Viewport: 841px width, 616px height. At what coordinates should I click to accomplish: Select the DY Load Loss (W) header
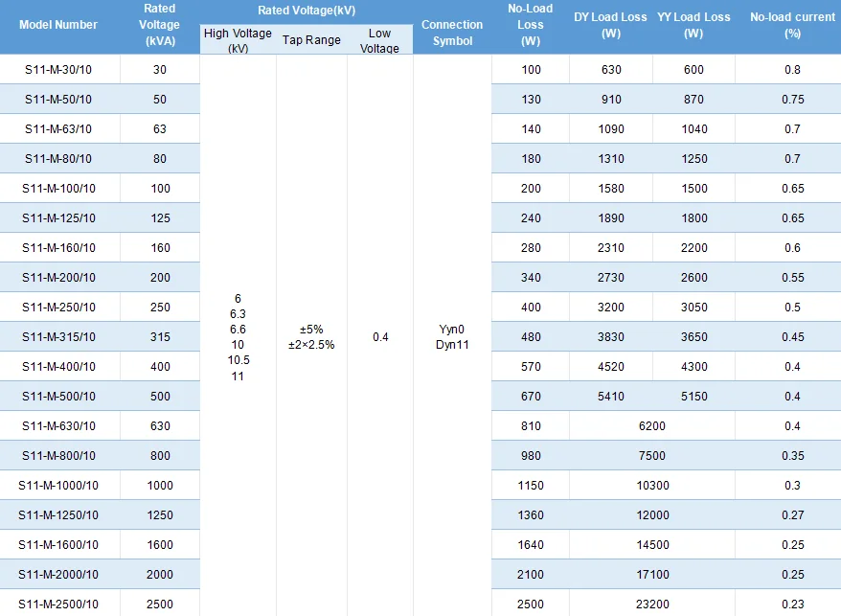pyautogui.click(x=611, y=25)
